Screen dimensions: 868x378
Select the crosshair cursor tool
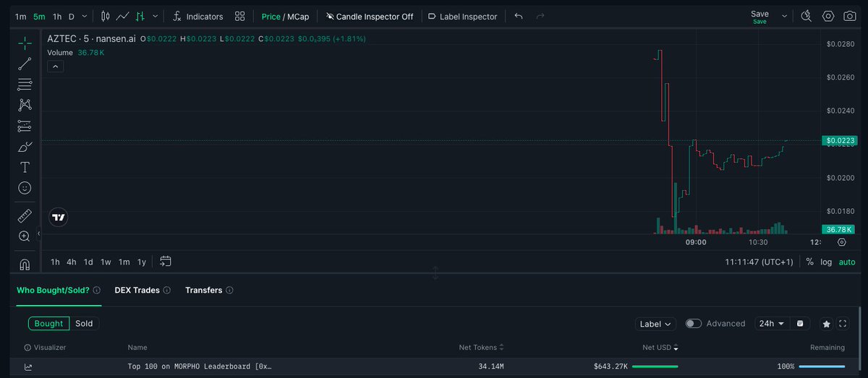[x=25, y=43]
